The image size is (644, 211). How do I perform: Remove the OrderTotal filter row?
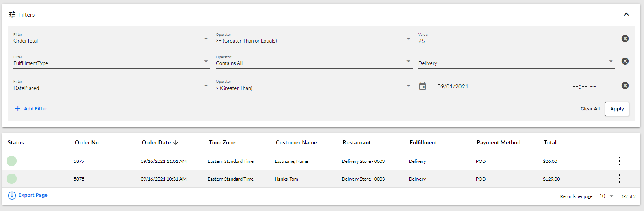tap(625, 39)
